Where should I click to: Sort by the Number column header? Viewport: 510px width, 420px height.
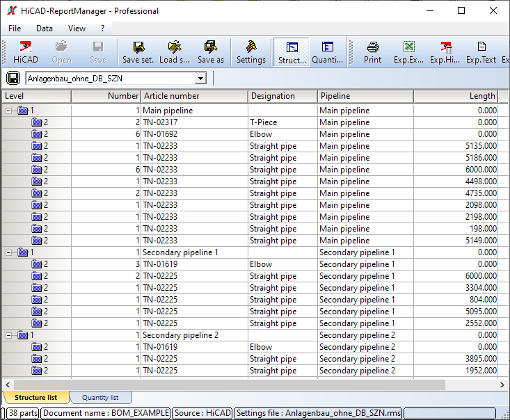pyautogui.click(x=106, y=96)
